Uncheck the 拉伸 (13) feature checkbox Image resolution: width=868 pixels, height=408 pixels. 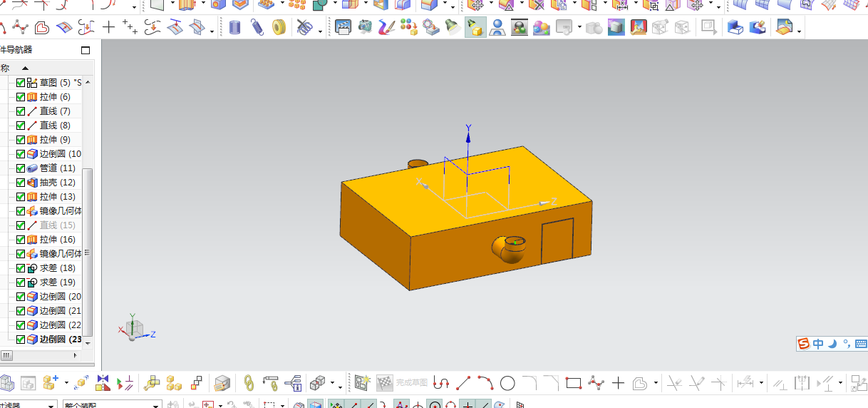pos(21,197)
